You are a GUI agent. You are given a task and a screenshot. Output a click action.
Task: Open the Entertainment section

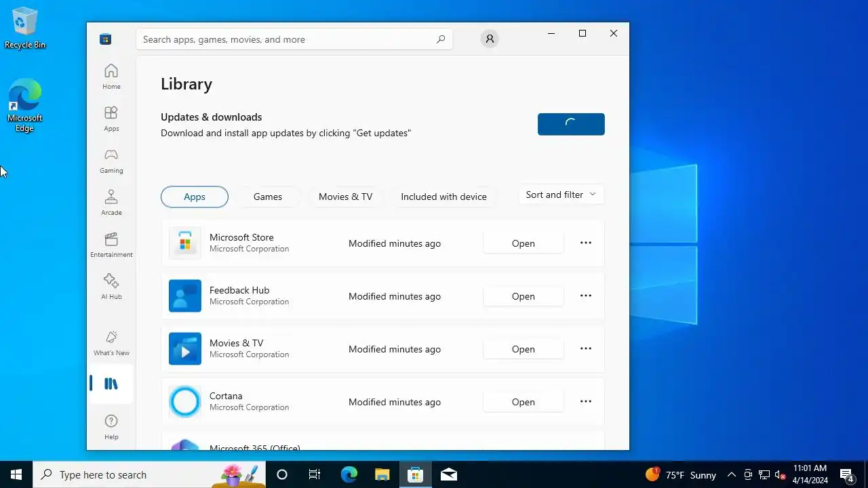[111, 245]
